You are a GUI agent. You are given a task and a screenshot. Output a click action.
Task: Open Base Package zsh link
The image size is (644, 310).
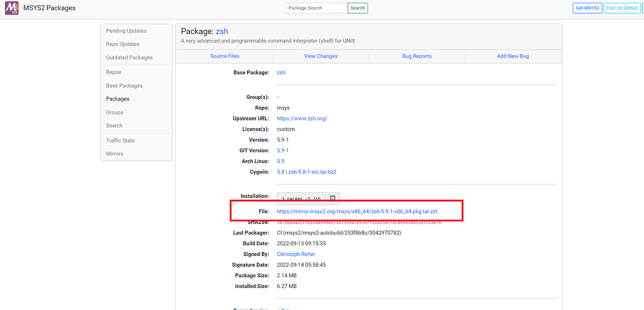[281, 73]
